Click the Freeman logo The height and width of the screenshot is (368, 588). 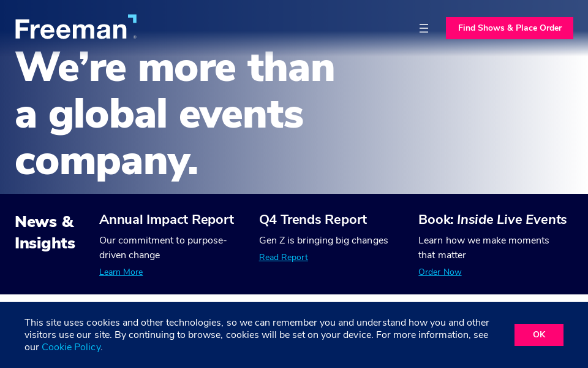(70, 28)
